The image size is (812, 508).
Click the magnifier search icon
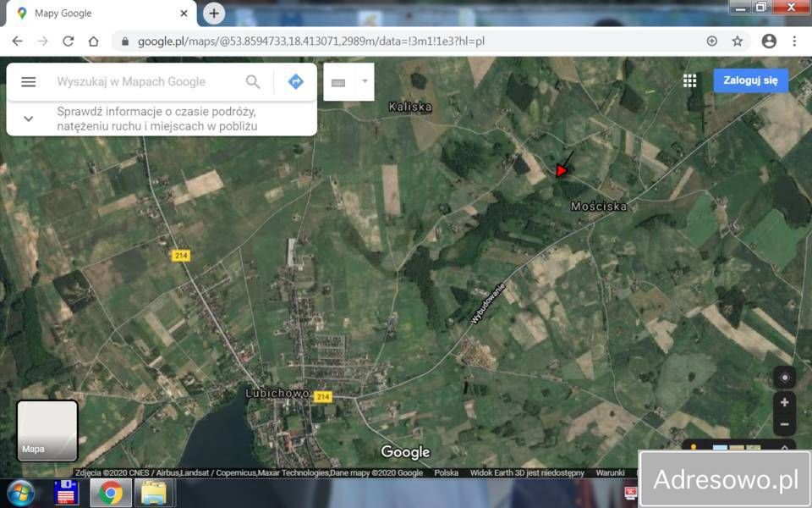click(x=253, y=82)
